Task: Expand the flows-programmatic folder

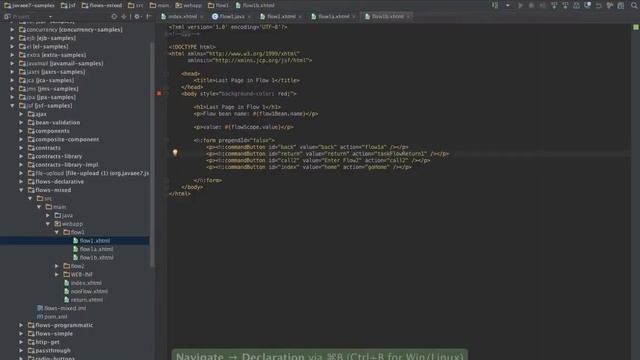Action: 21,325
